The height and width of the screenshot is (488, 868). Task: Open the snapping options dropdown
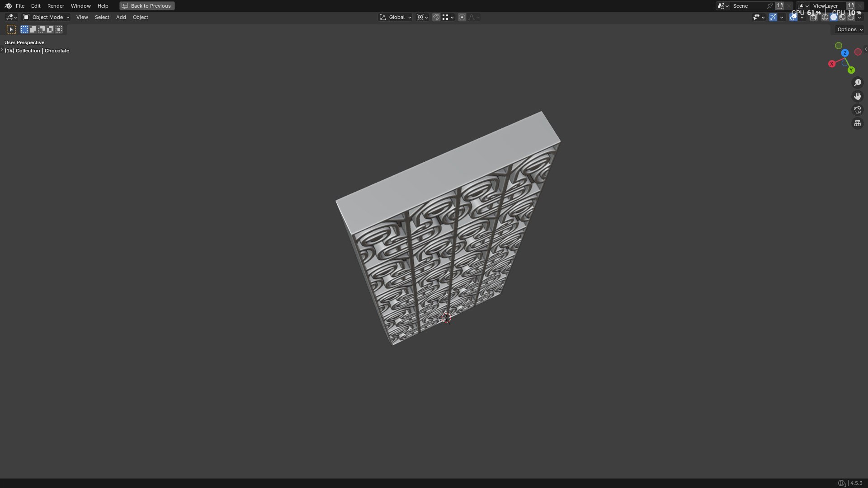pyautogui.click(x=448, y=17)
